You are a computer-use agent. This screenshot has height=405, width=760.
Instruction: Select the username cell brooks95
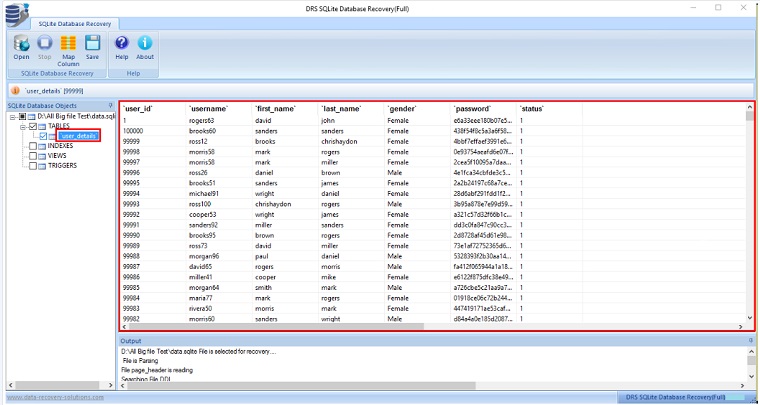(202, 235)
